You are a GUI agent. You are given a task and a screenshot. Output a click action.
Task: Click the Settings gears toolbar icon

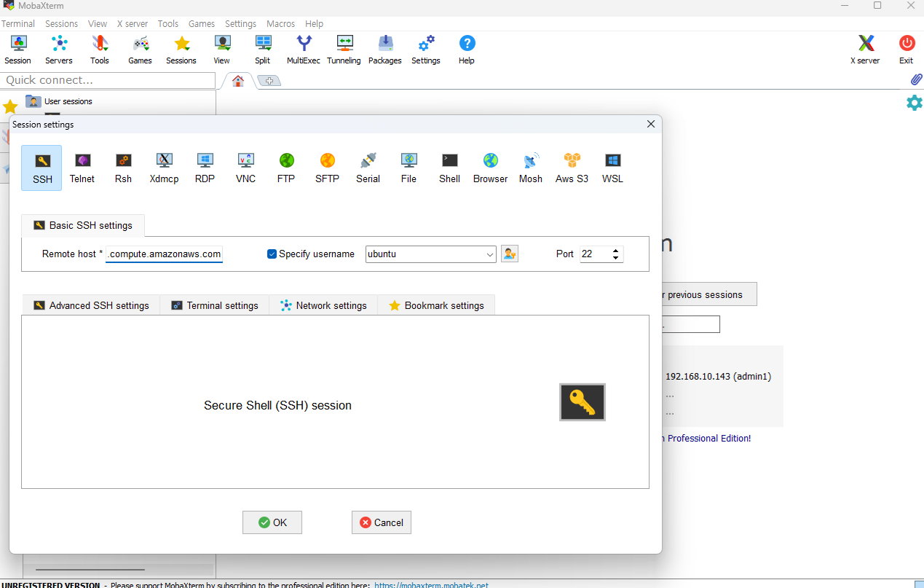pos(426,50)
